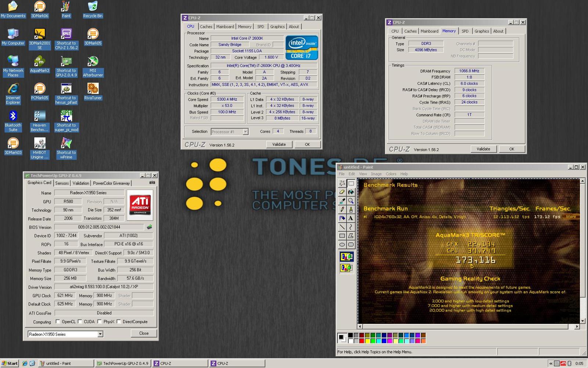
Task: Click OK in the left CPU-Z window
Action: click(307, 144)
